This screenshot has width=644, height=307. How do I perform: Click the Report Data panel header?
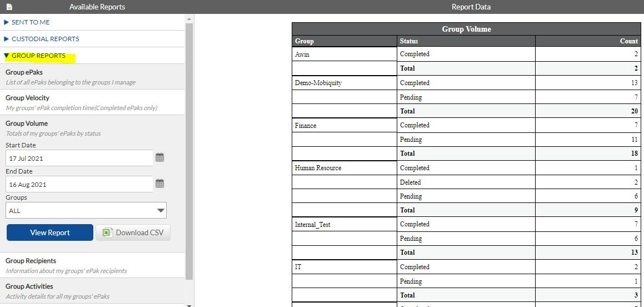click(x=471, y=7)
